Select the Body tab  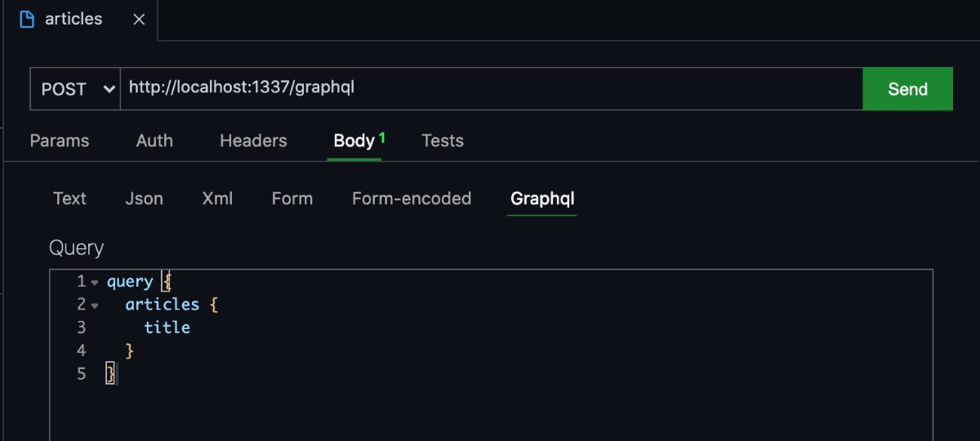pyautogui.click(x=354, y=140)
